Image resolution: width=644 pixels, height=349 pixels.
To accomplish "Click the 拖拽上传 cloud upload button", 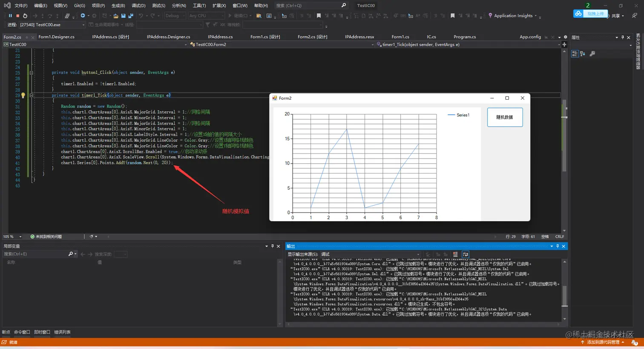I will [x=590, y=14].
